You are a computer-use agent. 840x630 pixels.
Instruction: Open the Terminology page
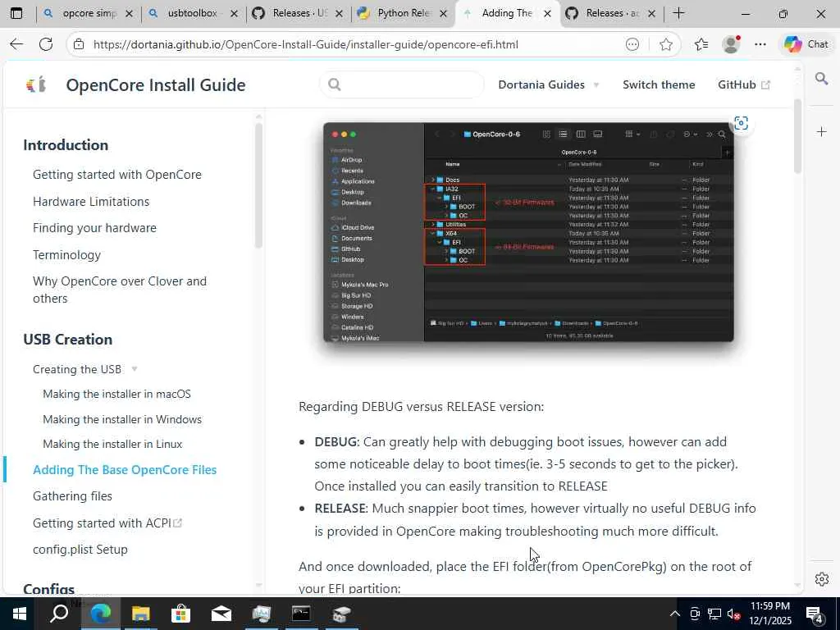[x=66, y=254]
